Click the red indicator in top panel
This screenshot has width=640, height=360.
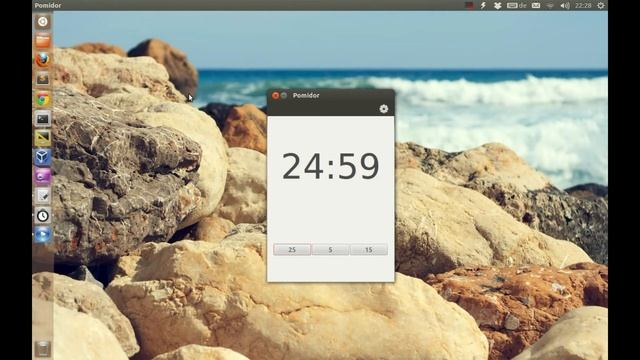(469, 5)
